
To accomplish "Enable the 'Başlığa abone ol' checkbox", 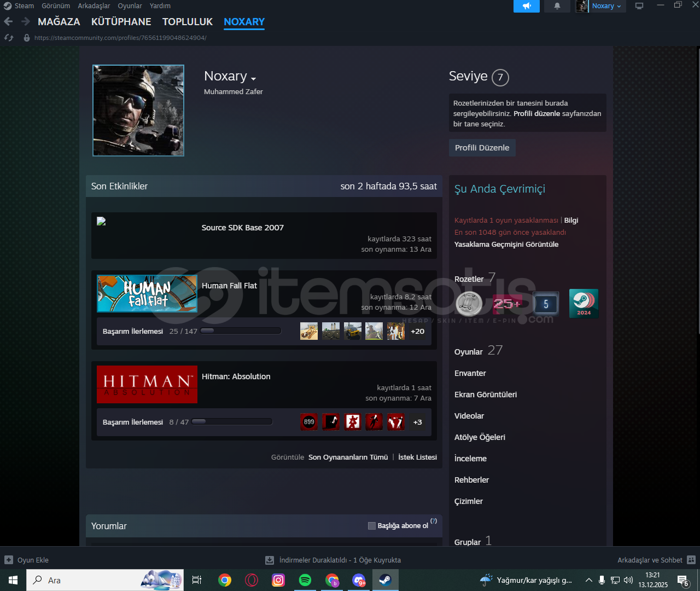I will coord(372,526).
